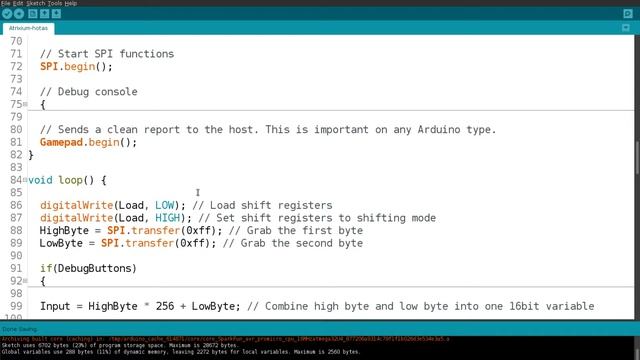640x360 pixels.
Task: Click on SPI.begin(); at line 72
Action: point(76,67)
